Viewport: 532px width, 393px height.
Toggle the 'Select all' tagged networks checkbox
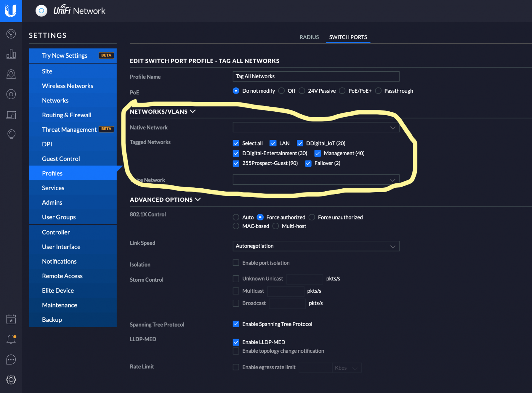pyautogui.click(x=236, y=143)
